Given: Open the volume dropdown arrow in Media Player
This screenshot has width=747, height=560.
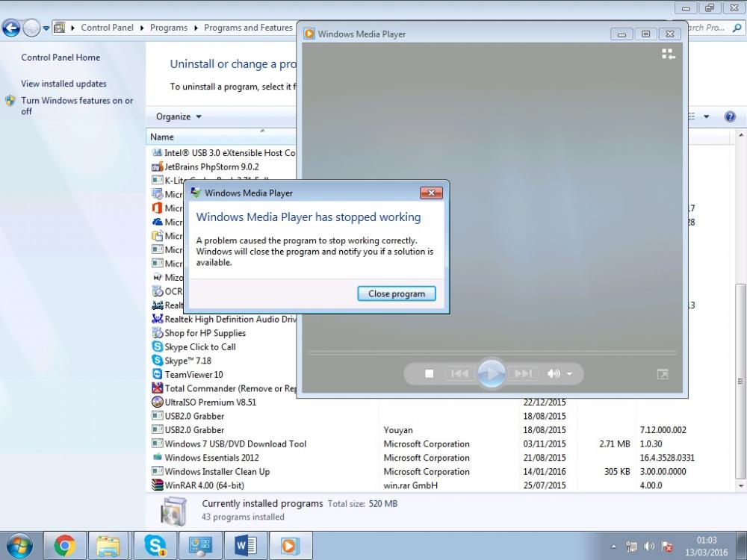Looking at the screenshot, I should [569, 374].
